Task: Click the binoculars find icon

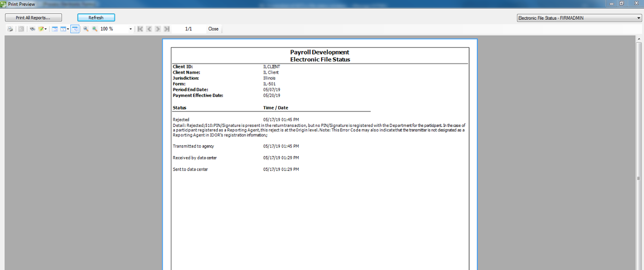Action: pos(32,29)
